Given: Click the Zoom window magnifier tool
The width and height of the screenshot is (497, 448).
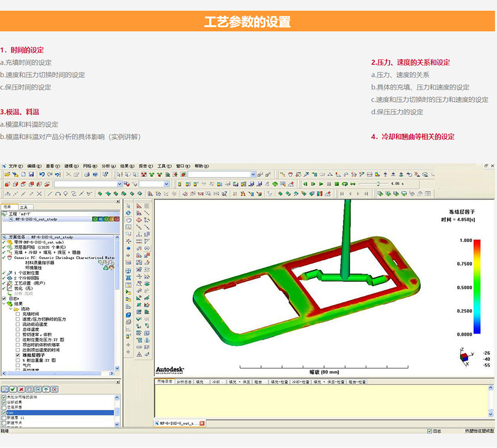Looking at the screenshot, I should click(128, 227).
